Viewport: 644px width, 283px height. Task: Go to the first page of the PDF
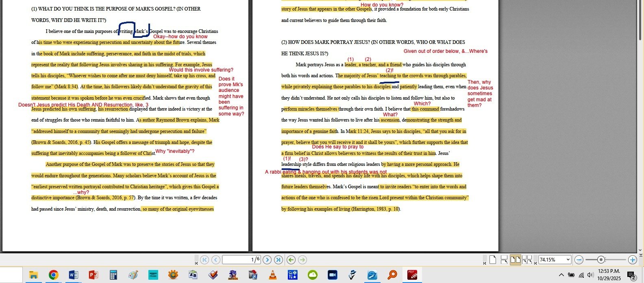tap(205, 260)
